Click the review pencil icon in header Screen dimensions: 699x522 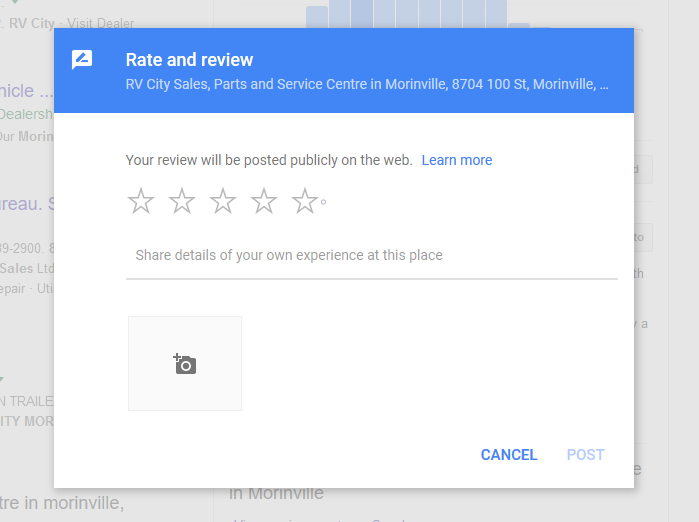click(82, 60)
